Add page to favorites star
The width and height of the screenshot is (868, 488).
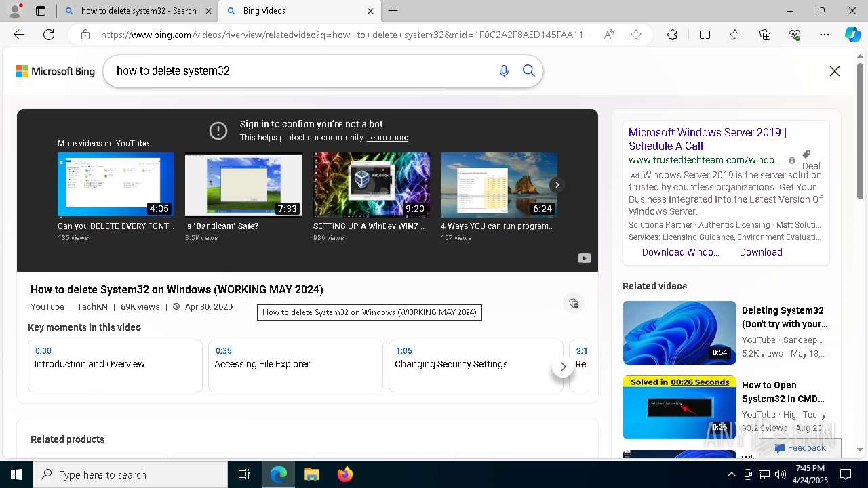click(x=636, y=35)
